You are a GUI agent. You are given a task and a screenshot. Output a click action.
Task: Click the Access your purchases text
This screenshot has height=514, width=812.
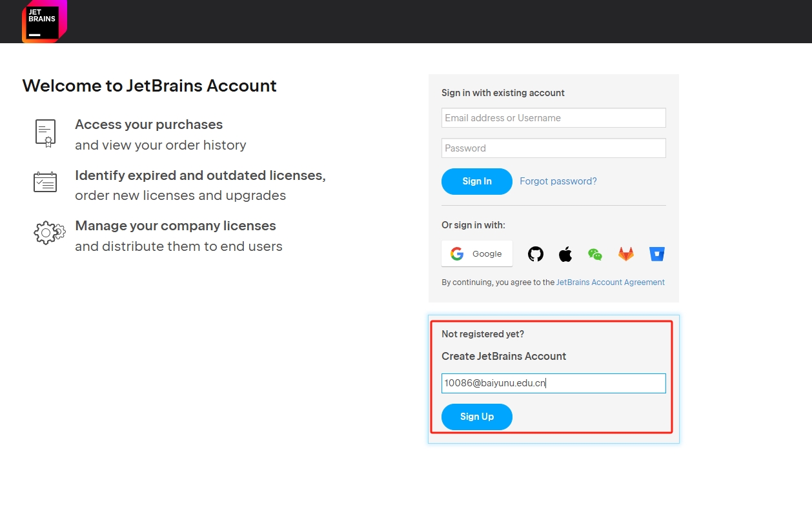click(148, 124)
